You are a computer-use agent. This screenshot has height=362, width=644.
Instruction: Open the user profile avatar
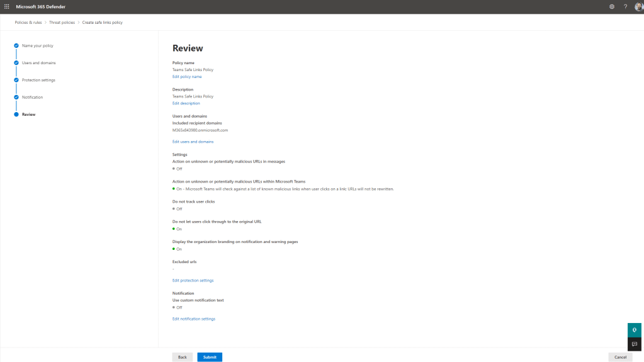[638, 6]
